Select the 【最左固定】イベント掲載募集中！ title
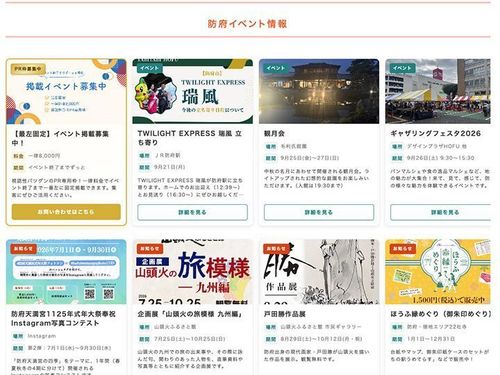The height and width of the screenshot is (375, 500). pyautogui.click(x=60, y=138)
